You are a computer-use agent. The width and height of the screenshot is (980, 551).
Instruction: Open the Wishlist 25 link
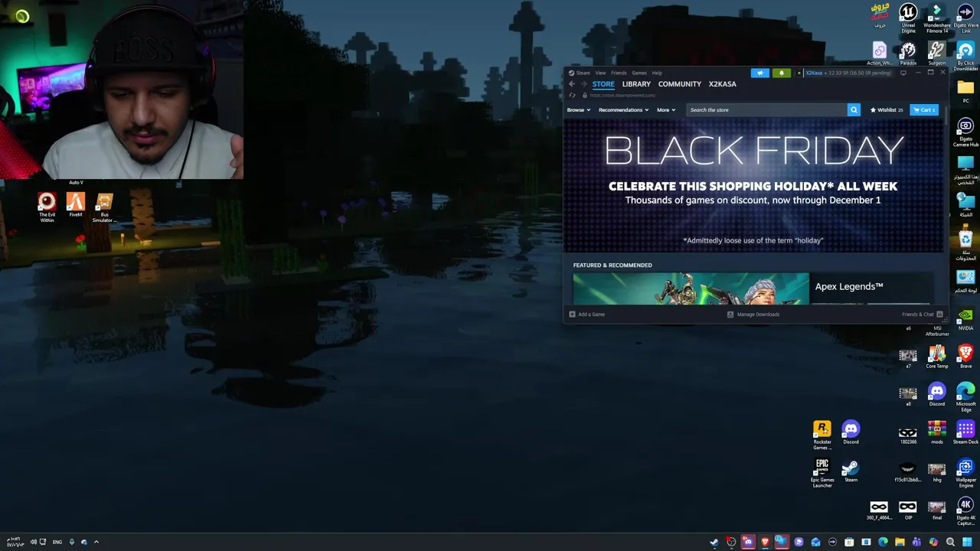(x=887, y=109)
